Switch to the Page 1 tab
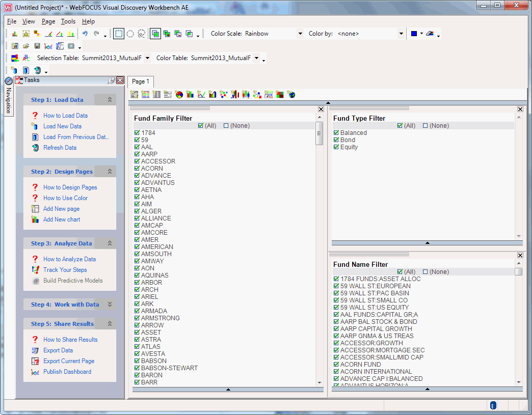 141,81
